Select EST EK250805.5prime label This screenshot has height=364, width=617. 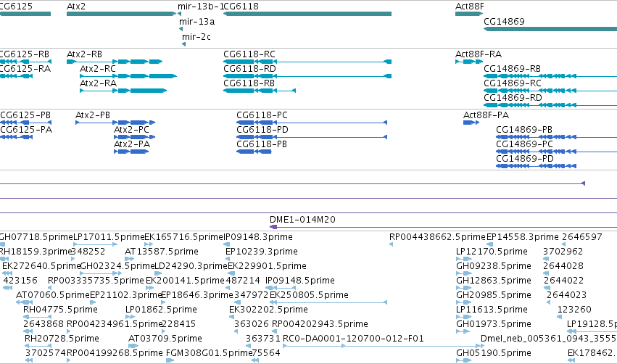[310, 295]
